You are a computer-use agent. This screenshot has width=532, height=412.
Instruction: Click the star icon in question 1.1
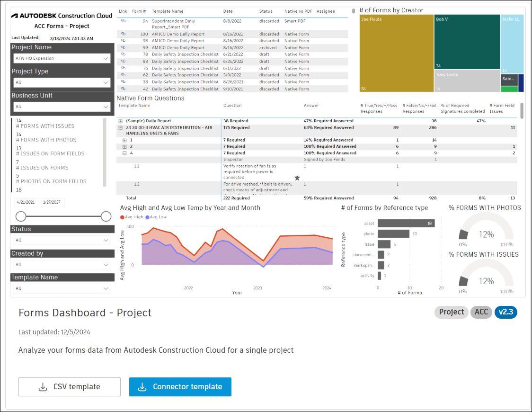pyautogui.click(x=297, y=178)
